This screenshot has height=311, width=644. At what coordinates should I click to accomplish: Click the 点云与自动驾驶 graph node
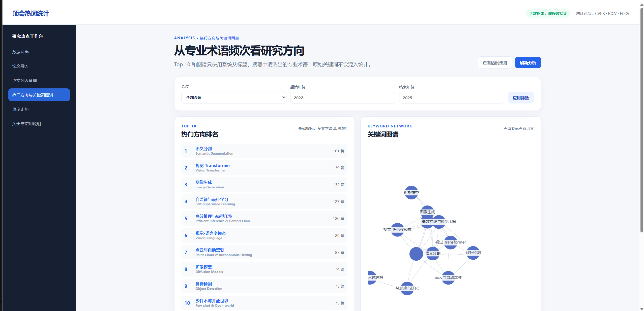click(x=448, y=278)
